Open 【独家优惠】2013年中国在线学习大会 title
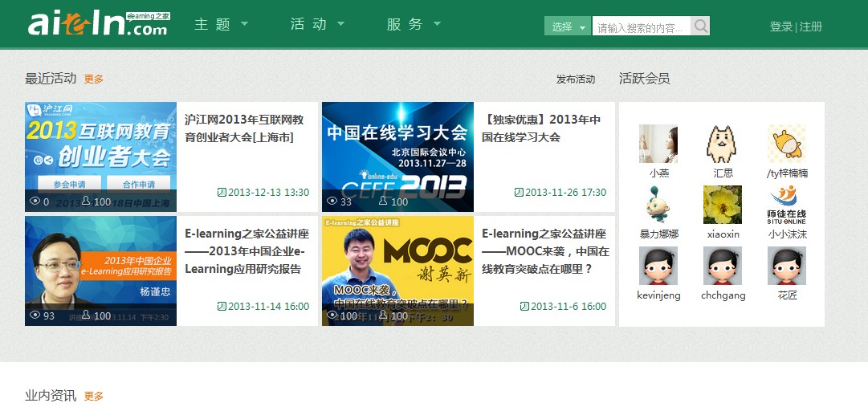Image resolution: width=868 pixels, height=411 pixels. (x=541, y=128)
